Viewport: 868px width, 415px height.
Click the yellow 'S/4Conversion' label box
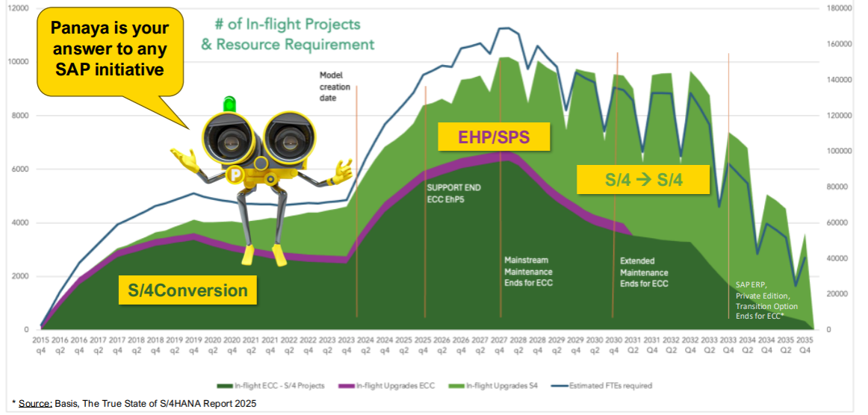click(187, 290)
